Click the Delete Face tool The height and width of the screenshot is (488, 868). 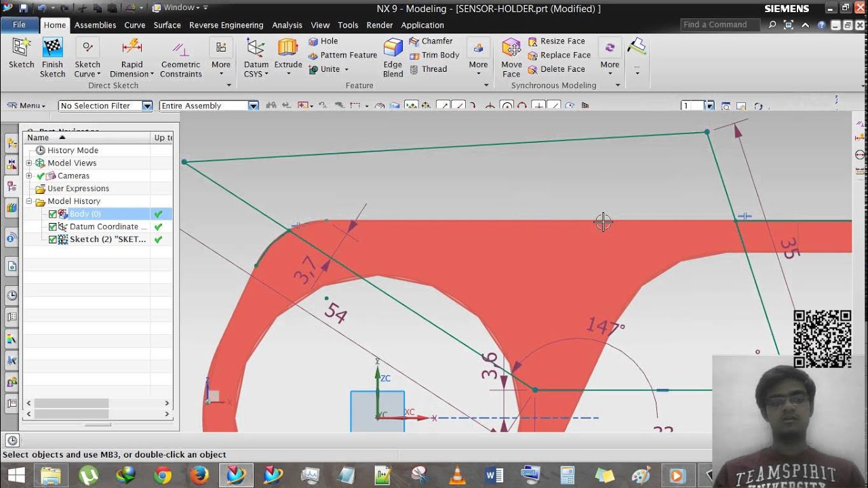556,69
